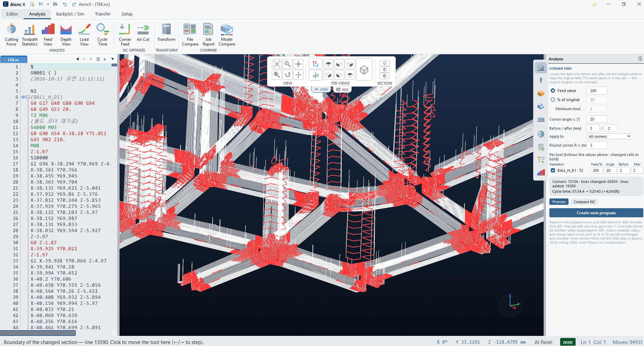Select the % of original radio option
644x346 pixels.
pyautogui.click(x=553, y=100)
